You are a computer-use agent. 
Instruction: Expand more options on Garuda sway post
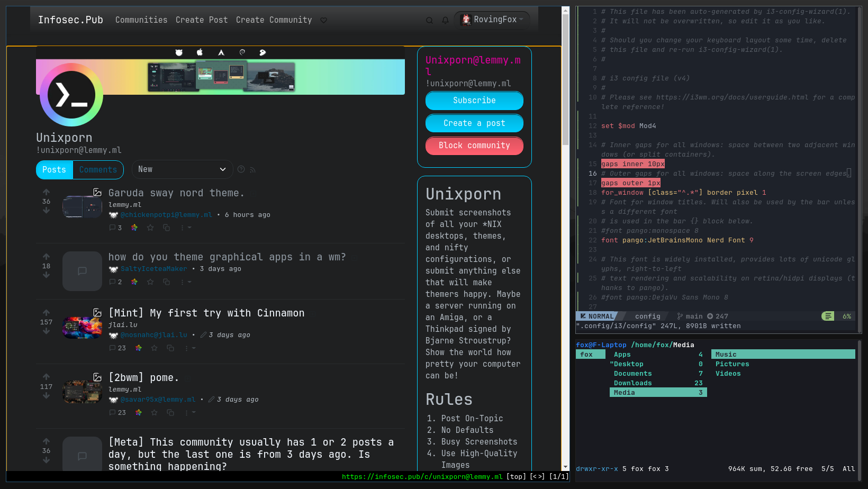186,228
